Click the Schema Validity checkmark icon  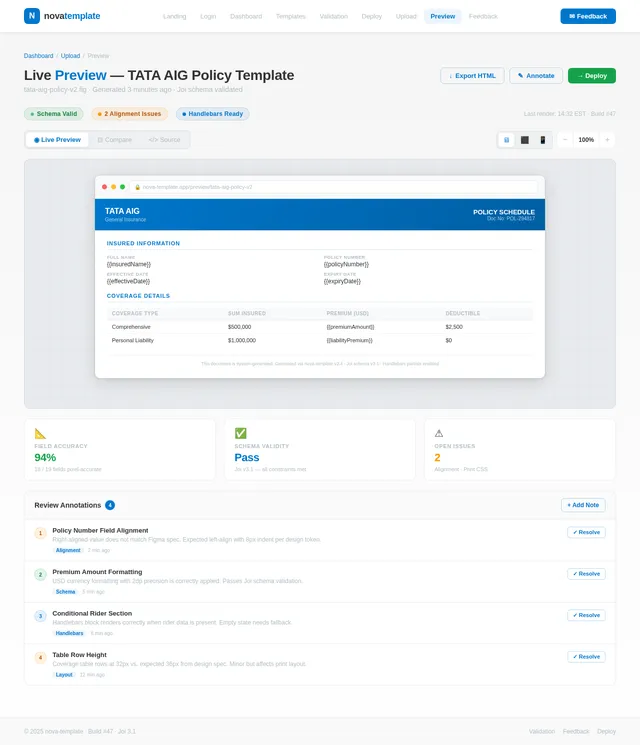[x=240, y=433]
